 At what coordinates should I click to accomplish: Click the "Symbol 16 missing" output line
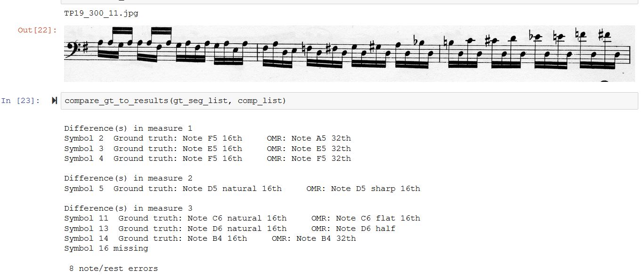106,248
